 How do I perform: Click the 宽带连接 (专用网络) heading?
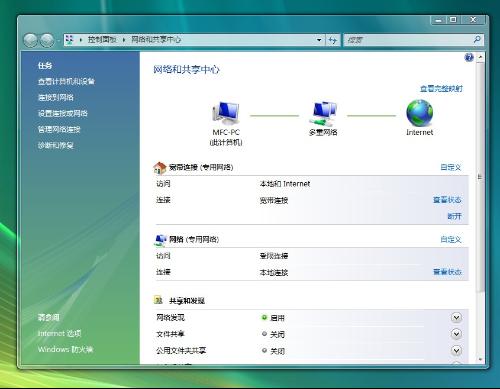click(201, 167)
